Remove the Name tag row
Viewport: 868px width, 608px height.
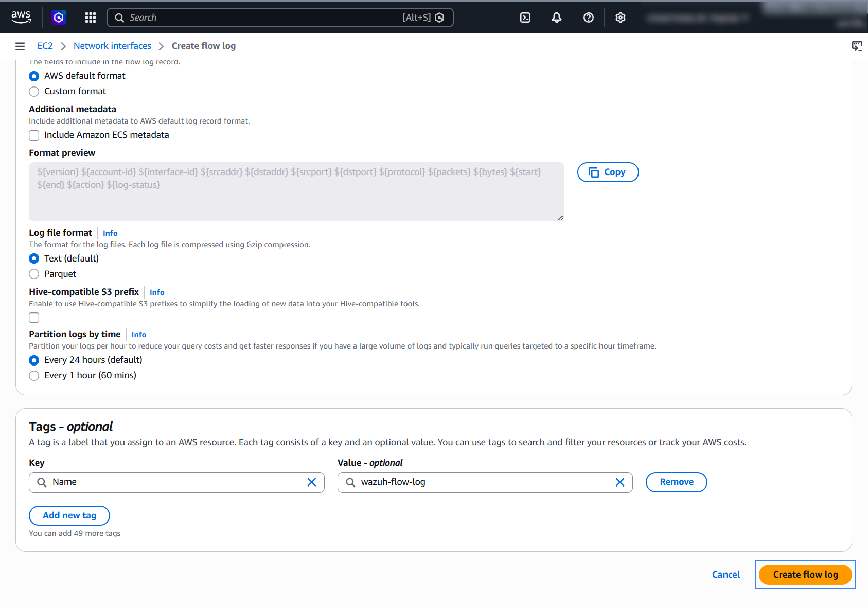(x=677, y=482)
